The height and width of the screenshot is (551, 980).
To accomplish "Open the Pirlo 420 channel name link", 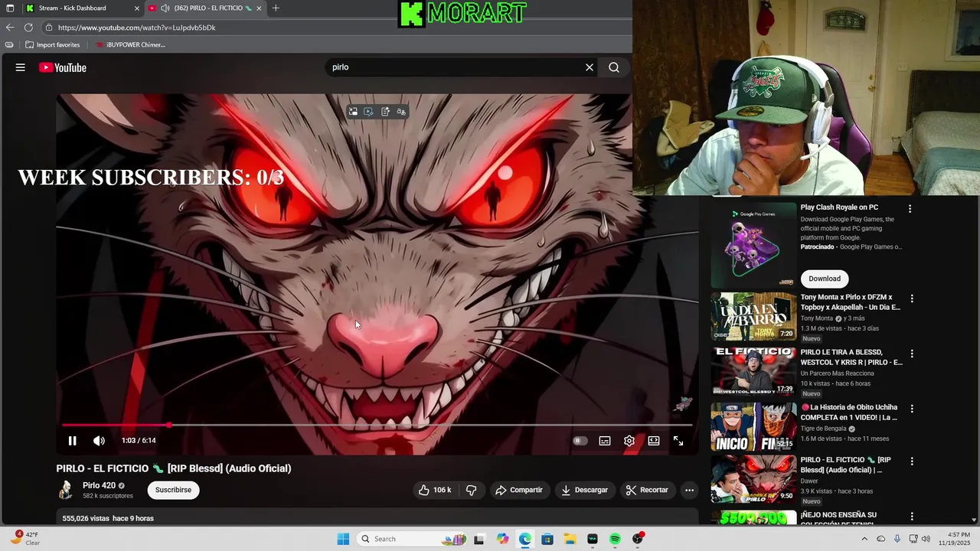I will (x=99, y=485).
